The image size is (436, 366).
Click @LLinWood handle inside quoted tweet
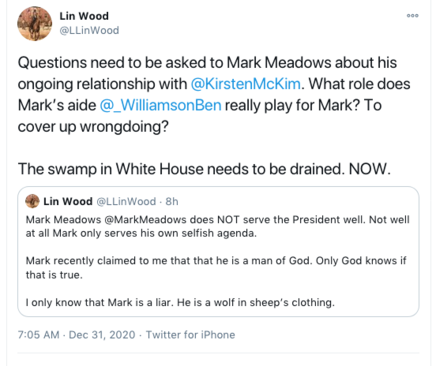click(x=126, y=201)
